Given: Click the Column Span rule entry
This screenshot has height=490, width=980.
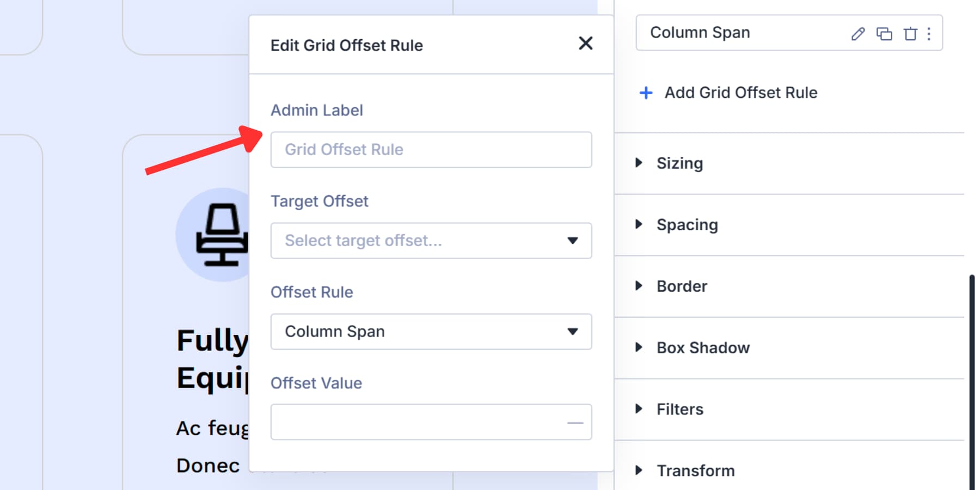Looking at the screenshot, I should pos(700,33).
